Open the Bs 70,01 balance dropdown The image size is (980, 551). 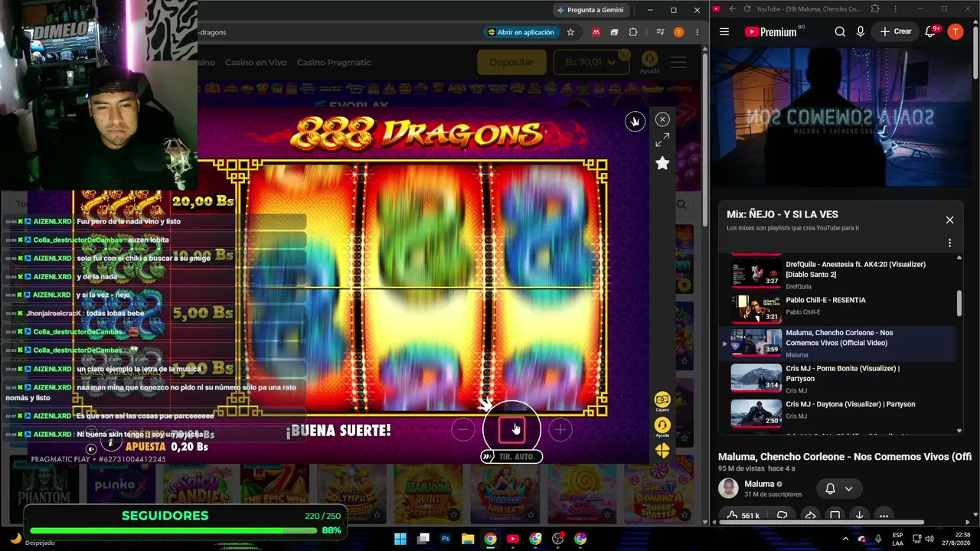tap(591, 62)
